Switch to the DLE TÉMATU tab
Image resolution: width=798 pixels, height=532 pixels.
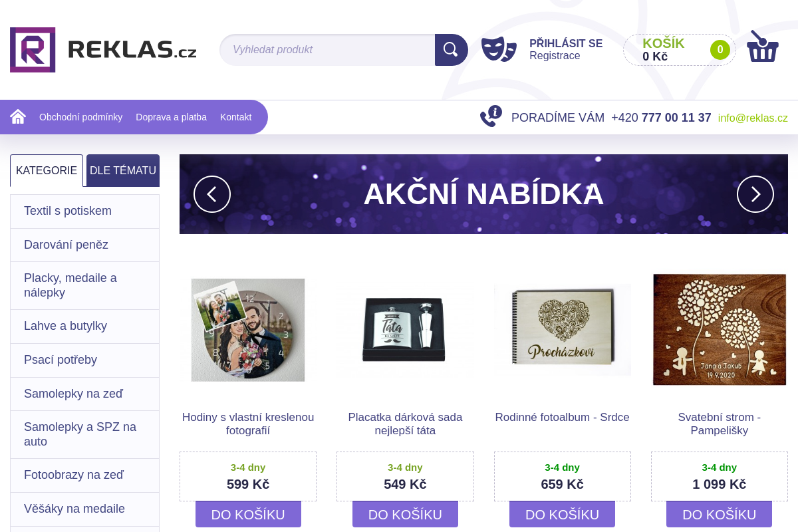[x=123, y=171]
